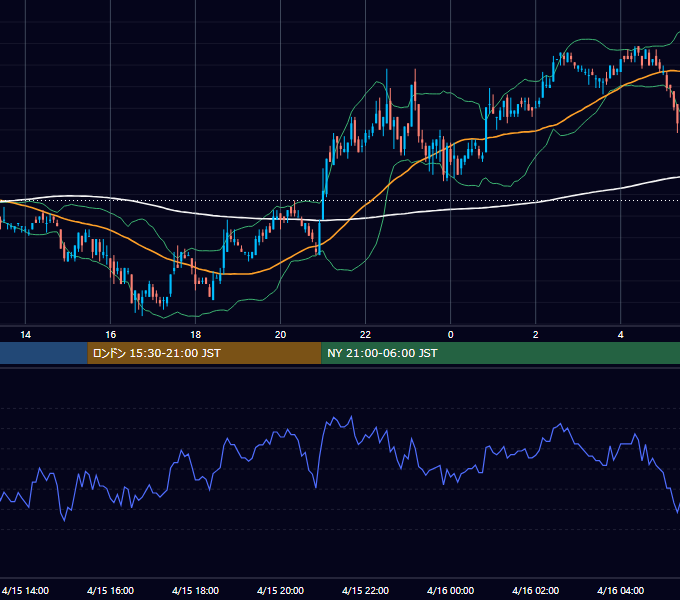Select the 4/15 22:00 date label
The height and width of the screenshot is (600, 680).
click(x=366, y=590)
